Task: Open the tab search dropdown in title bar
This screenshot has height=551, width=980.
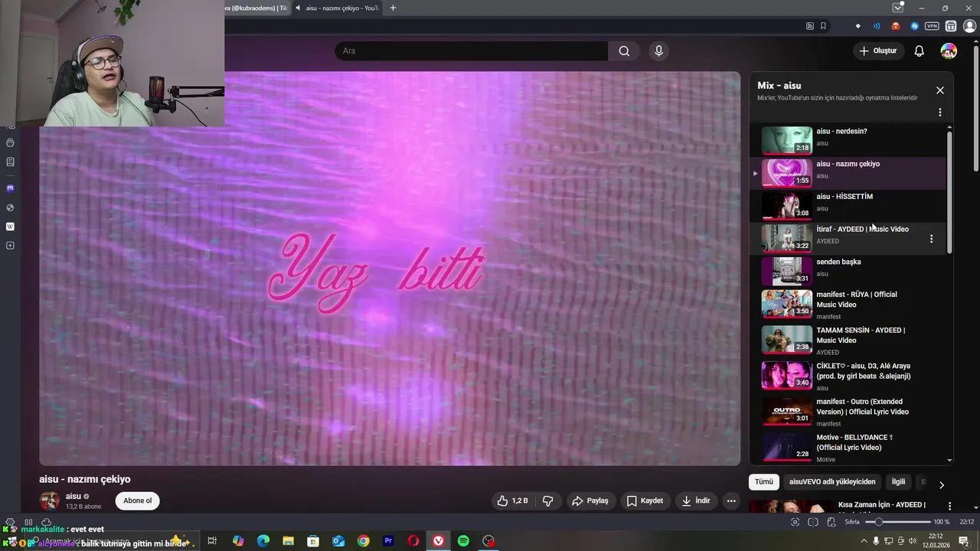Action: [x=898, y=8]
